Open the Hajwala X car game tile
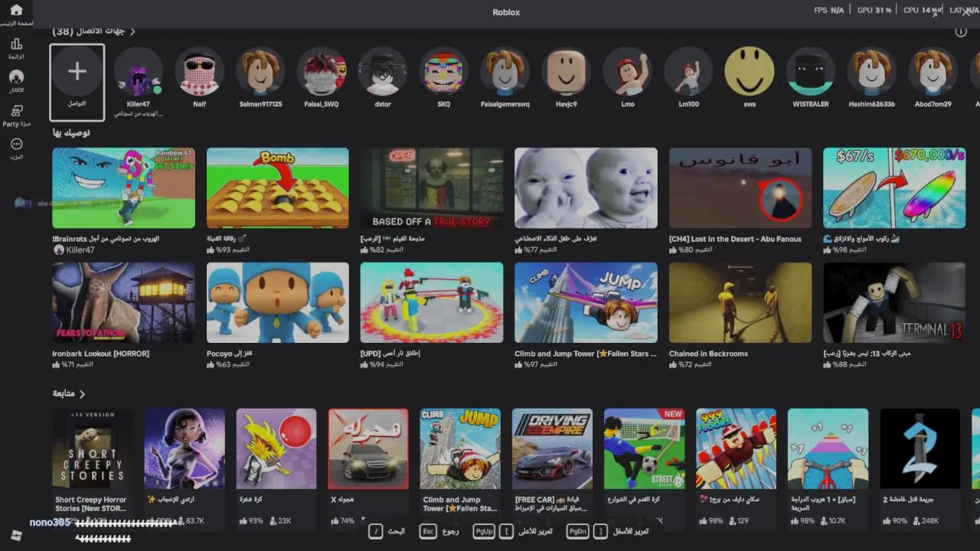 [368, 448]
